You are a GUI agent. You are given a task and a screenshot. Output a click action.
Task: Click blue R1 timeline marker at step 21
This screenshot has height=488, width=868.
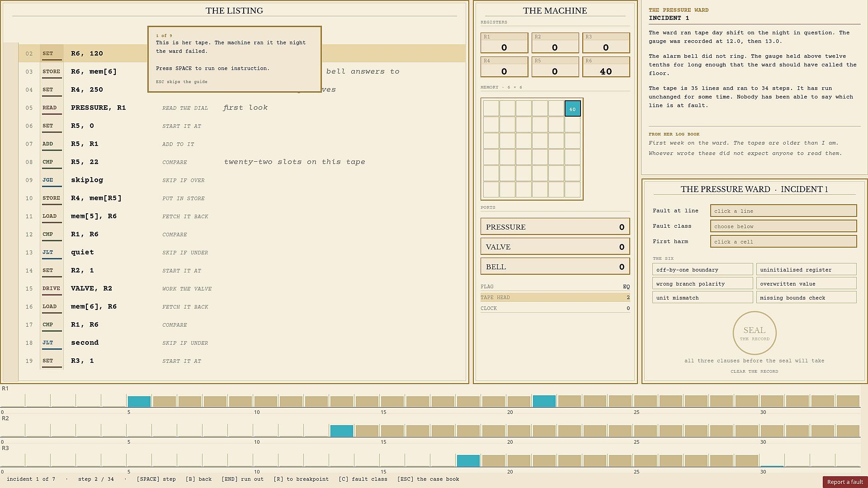[544, 401]
